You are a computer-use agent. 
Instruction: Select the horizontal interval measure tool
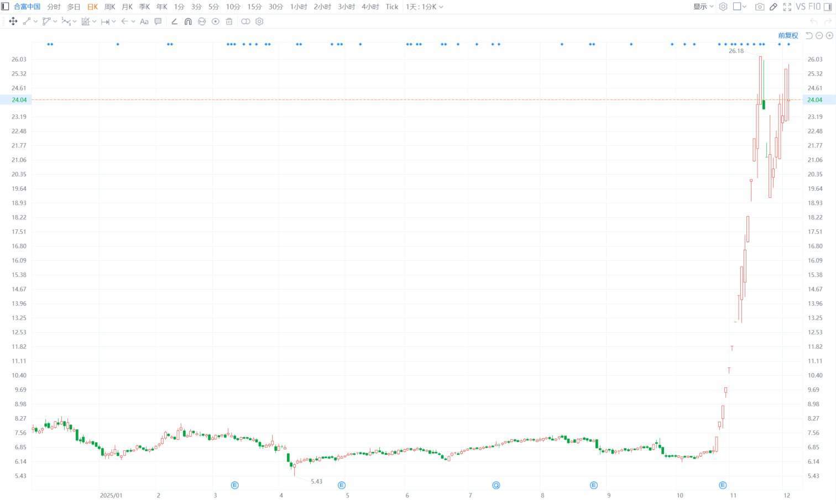click(x=105, y=22)
